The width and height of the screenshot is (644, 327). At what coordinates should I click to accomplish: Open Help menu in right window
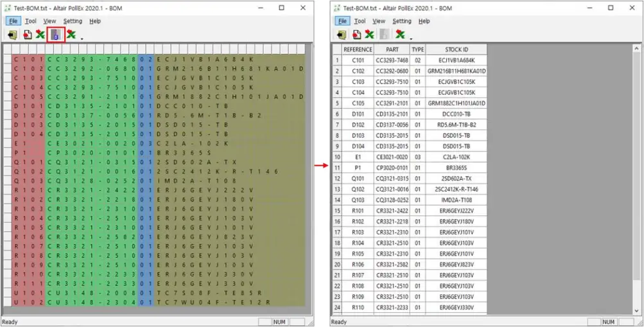tap(424, 21)
